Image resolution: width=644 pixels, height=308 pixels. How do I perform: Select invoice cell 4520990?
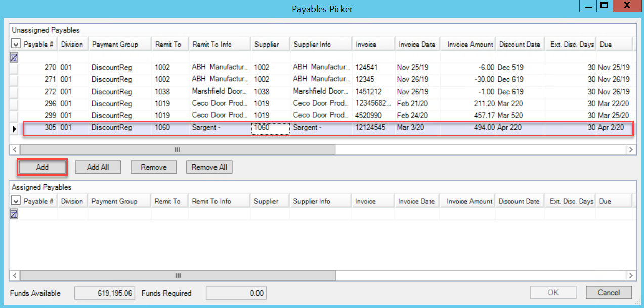tap(373, 116)
